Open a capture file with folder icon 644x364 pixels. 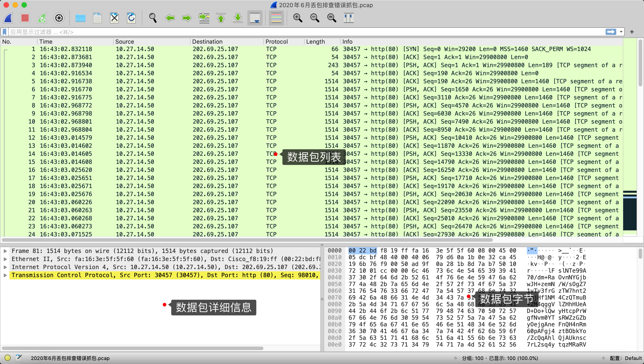click(x=80, y=18)
